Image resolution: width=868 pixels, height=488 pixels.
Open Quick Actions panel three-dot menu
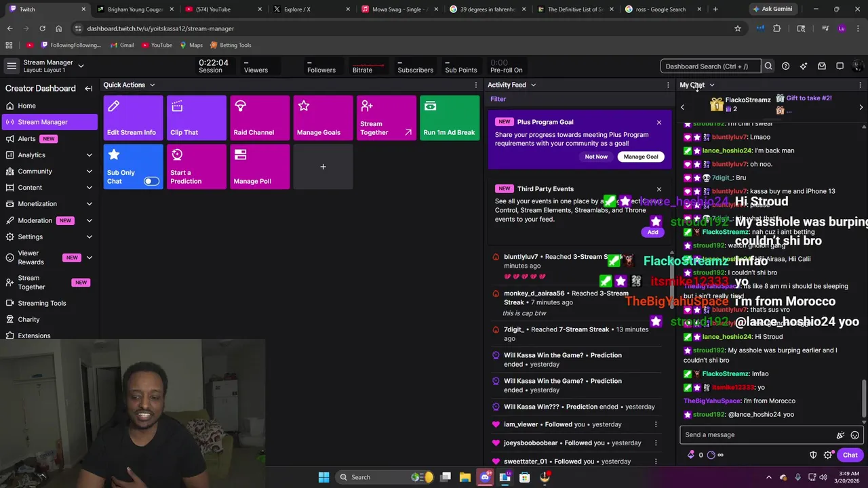click(476, 85)
